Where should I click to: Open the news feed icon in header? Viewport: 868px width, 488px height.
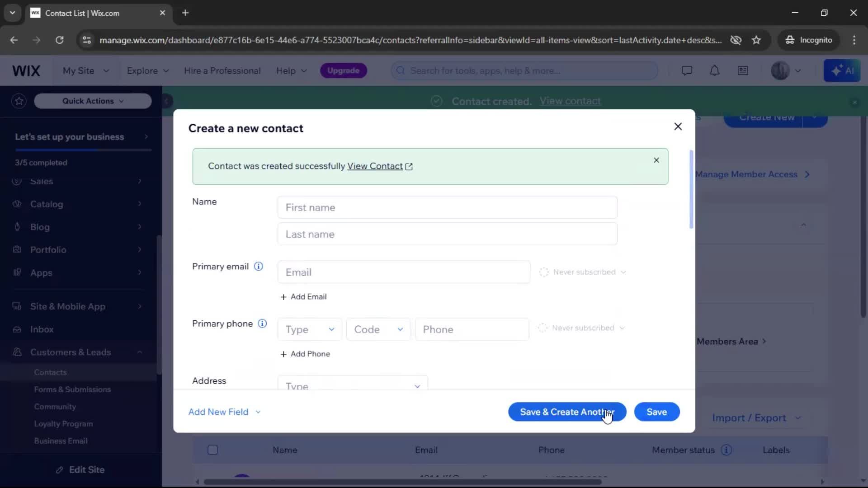point(743,70)
